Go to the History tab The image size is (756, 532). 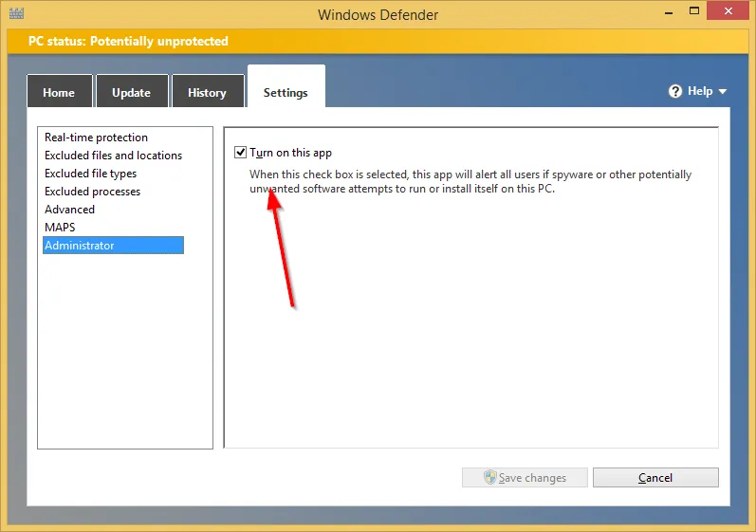pyautogui.click(x=207, y=92)
